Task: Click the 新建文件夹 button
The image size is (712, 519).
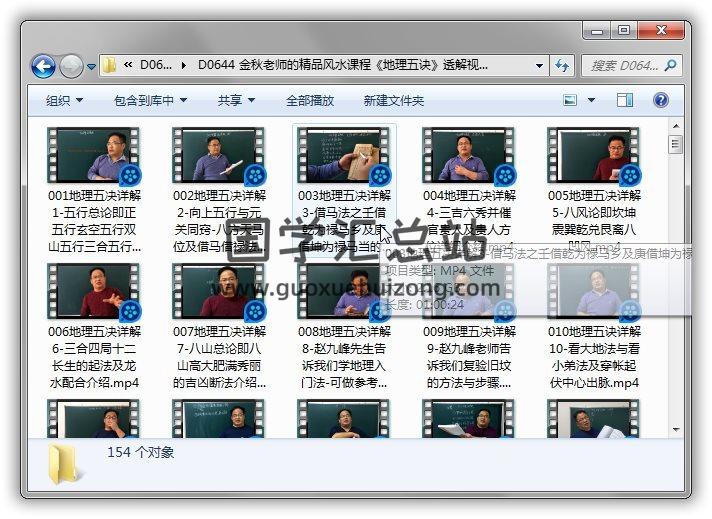Action: [393, 101]
